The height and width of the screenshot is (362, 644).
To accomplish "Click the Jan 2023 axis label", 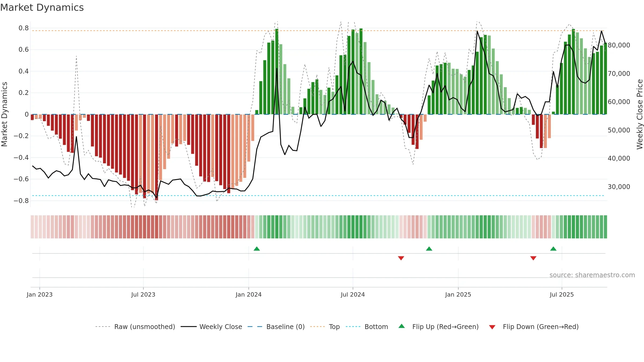I will click(40, 294).
